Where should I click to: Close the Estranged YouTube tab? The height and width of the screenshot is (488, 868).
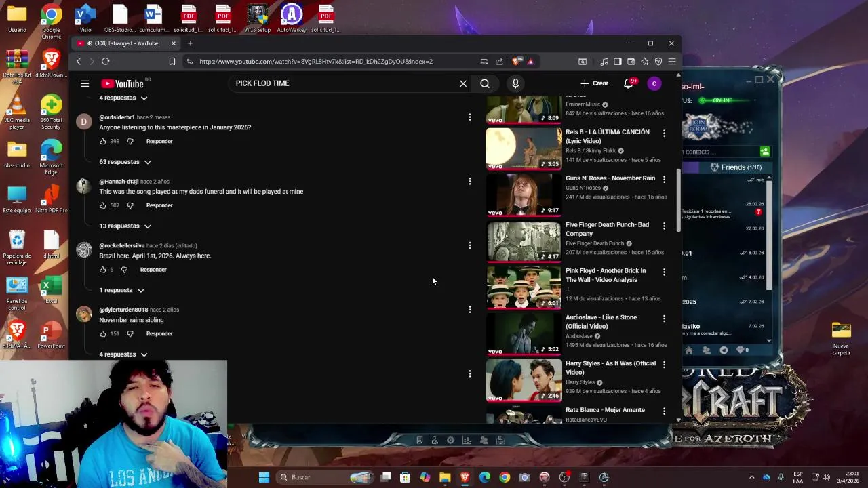click(x=173, y=43)
